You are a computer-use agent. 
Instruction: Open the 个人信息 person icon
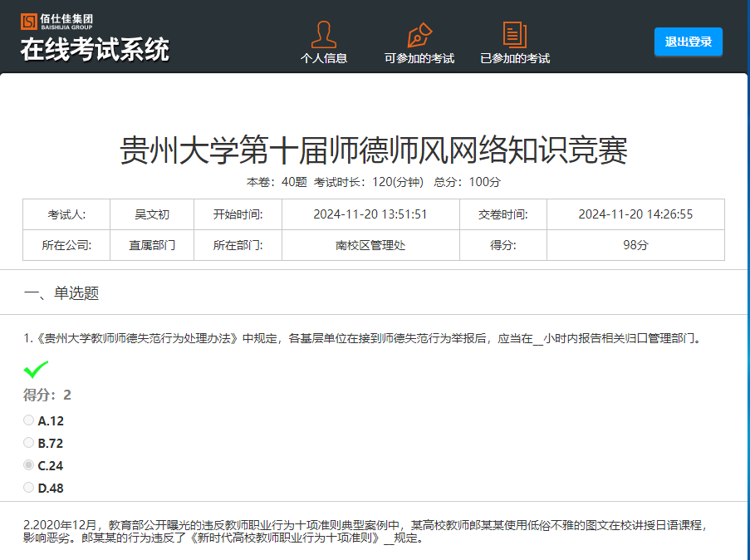(x=324, y=34)
